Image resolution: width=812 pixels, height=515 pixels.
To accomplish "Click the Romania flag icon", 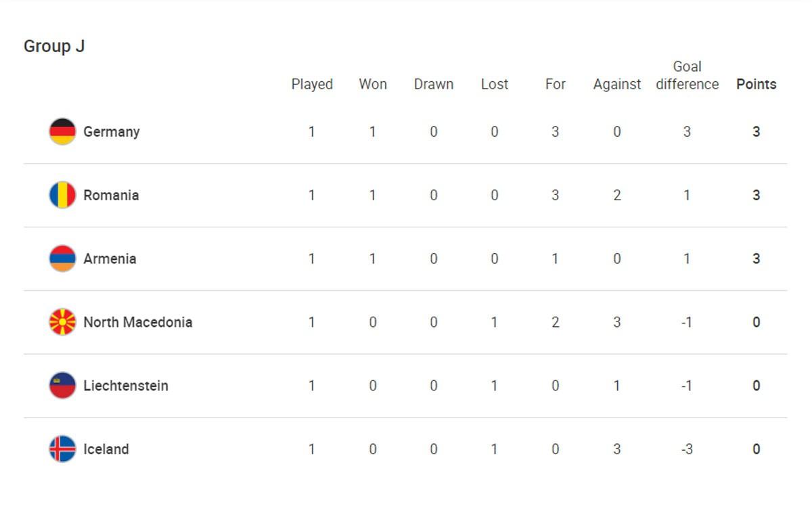I will (x=62, y=195).
